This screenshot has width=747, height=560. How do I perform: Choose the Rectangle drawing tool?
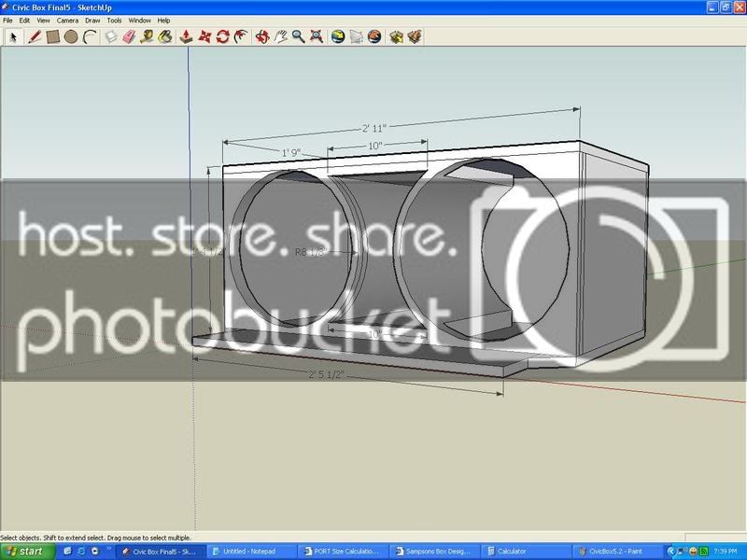53,36
